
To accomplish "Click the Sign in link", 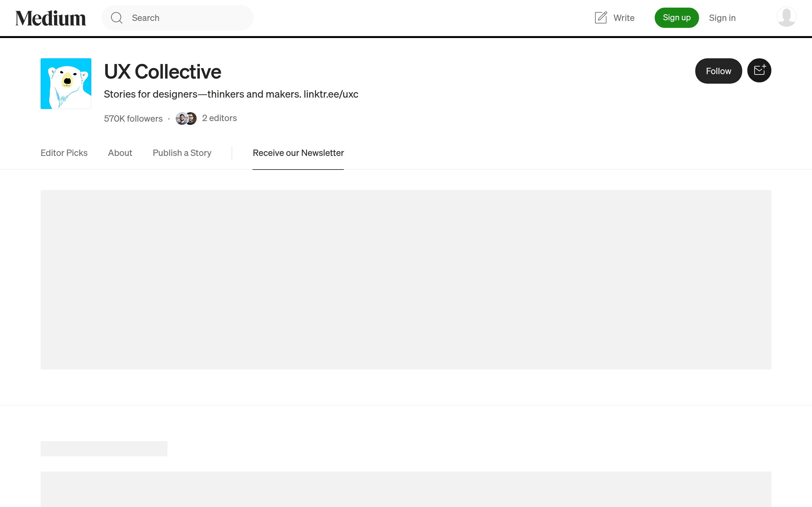I will tap(722, 18).
